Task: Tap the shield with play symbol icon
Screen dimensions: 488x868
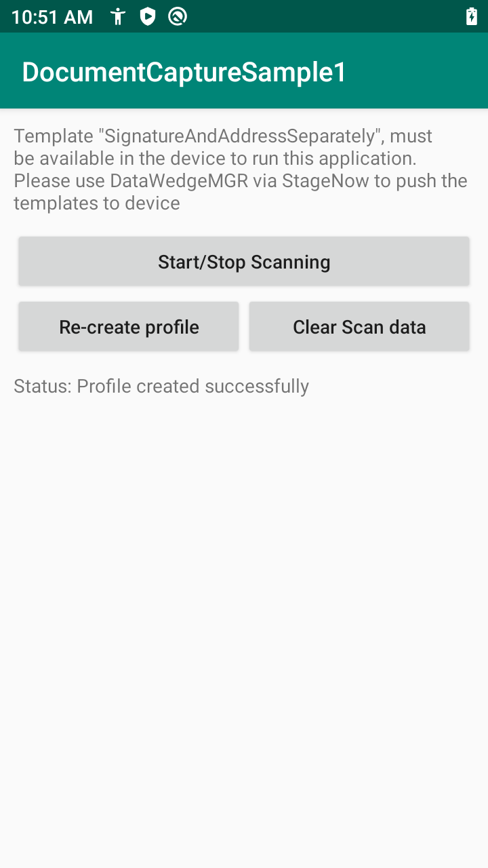Action: [148, 16]
